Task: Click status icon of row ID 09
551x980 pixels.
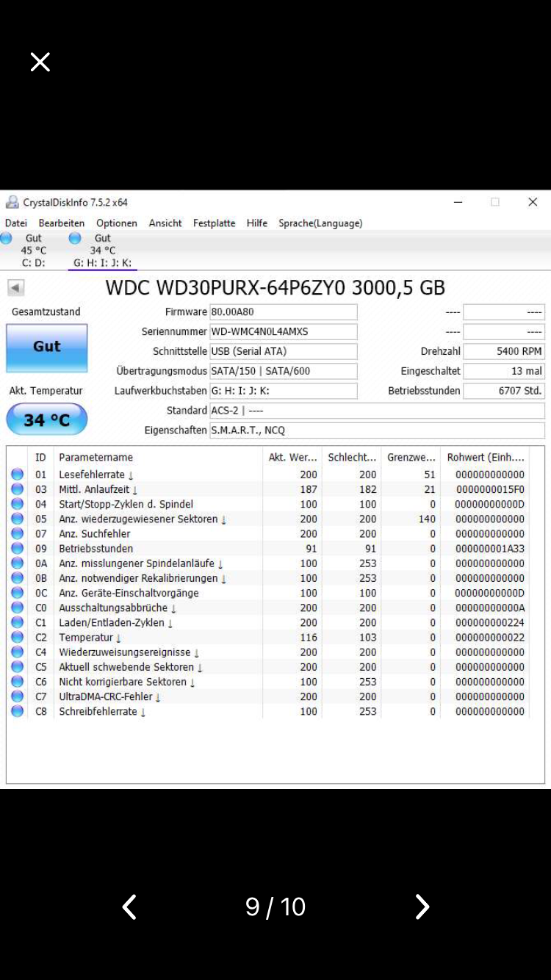Action: [x=17, y=549]
